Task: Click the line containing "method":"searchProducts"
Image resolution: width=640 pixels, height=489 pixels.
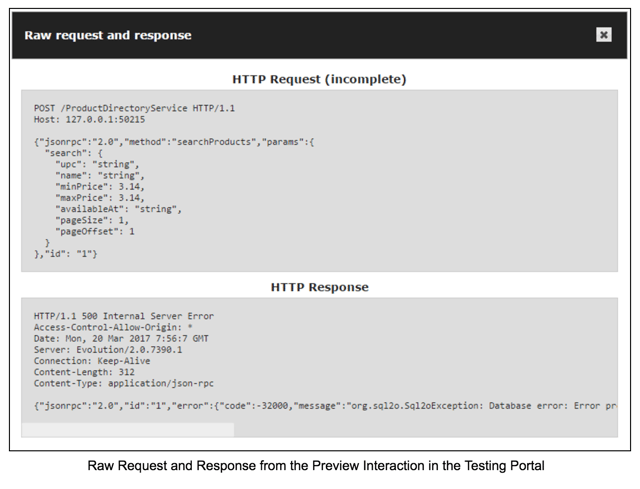Action: pos(174,142)
